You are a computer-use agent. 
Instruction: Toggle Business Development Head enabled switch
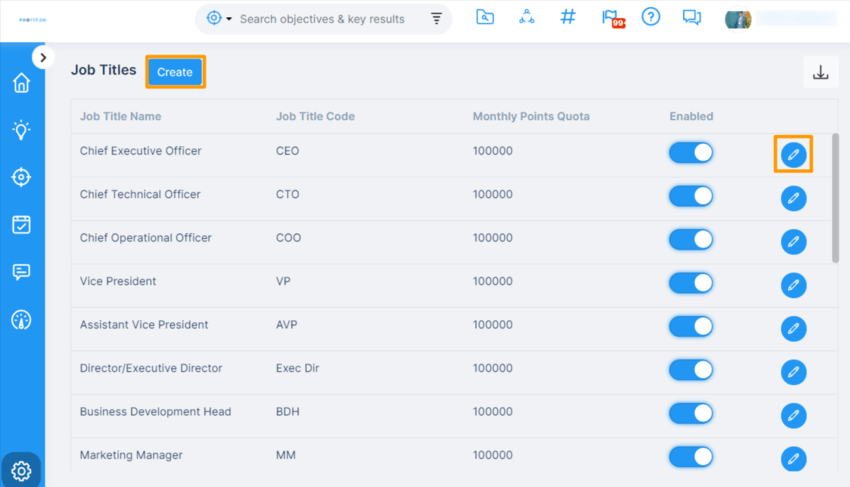pyautogui.click(x=691, y=413)
